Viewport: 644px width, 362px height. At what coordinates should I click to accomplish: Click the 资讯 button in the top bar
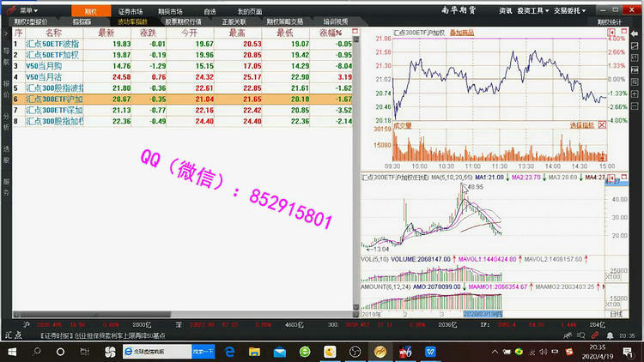(507, 10)
